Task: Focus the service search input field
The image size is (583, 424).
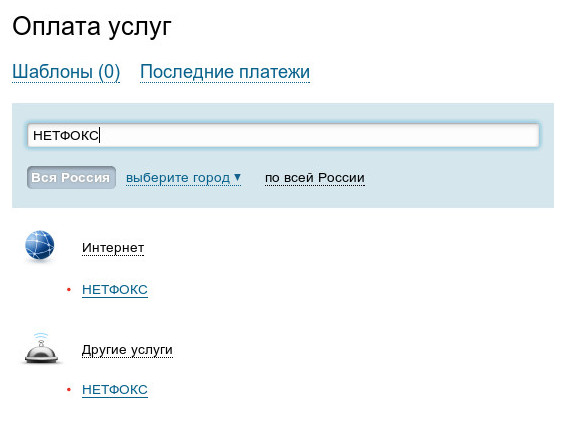Action: pyautogui.click(x=283, y=135)
